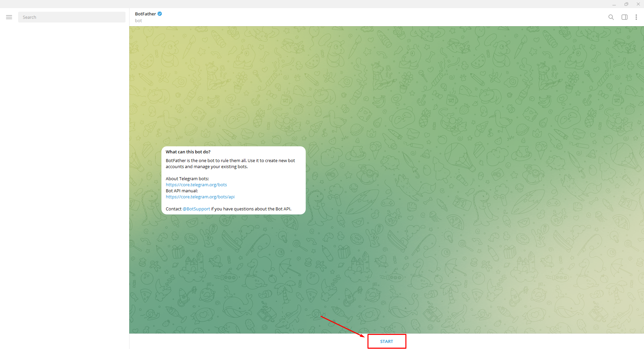Open BotFather chat title profile
This screenshot has width=644, height=349.
145,14
